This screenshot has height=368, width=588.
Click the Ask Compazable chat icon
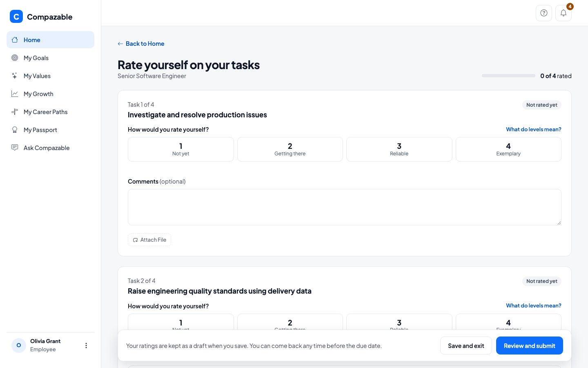pos(15,148)
